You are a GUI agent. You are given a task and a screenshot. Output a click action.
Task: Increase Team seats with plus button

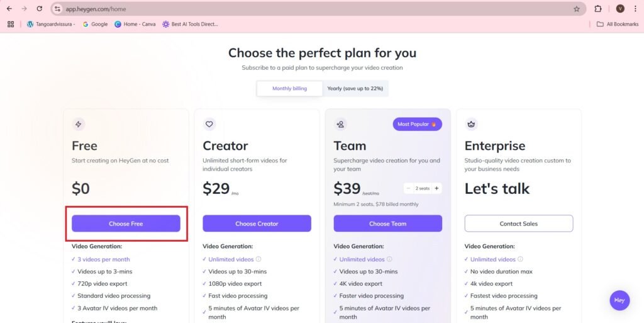pyautogui.click(x=436, y=188)
